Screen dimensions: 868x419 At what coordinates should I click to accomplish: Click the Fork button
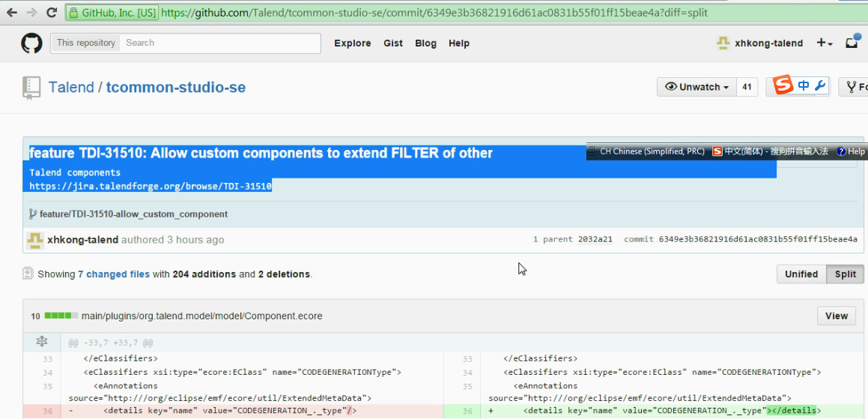click(x=855, y=87)
